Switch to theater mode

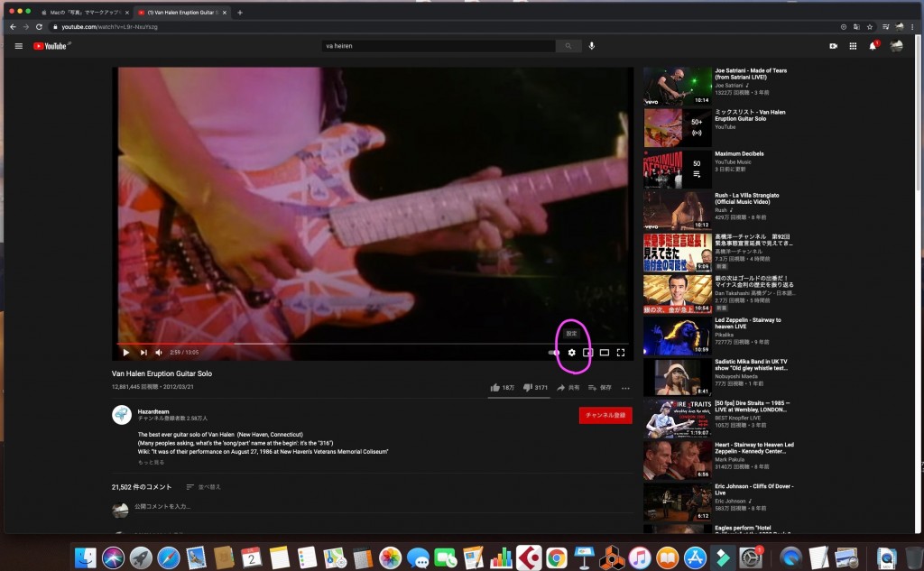pyautogui.click(x=605, y=353)
